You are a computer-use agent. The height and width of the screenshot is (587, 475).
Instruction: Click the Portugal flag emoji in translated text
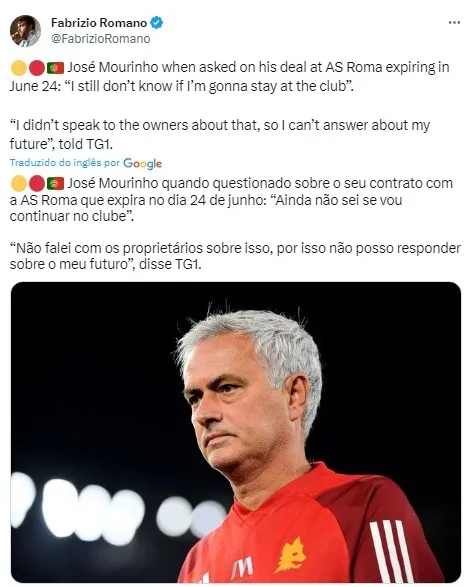(x=55, y=184)
